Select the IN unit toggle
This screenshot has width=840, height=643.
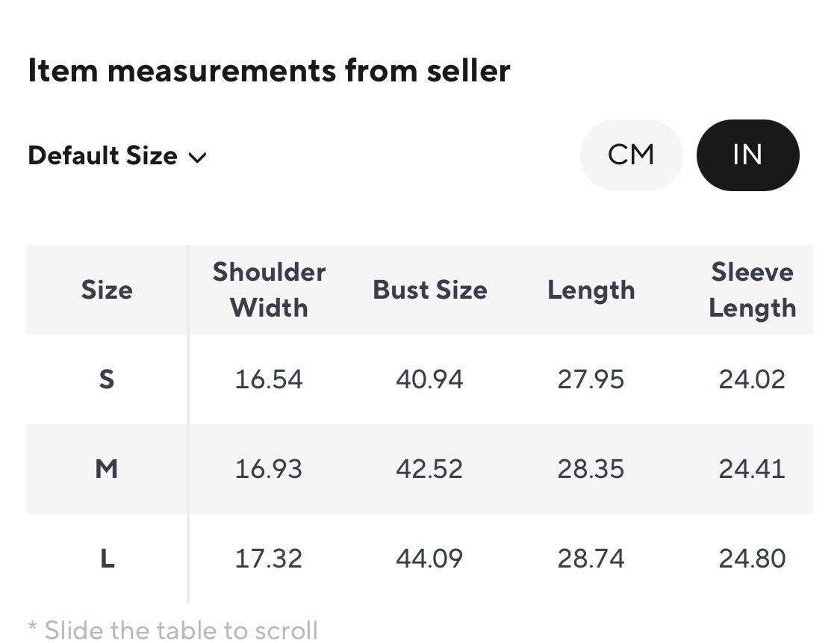[x=748, y=155]
